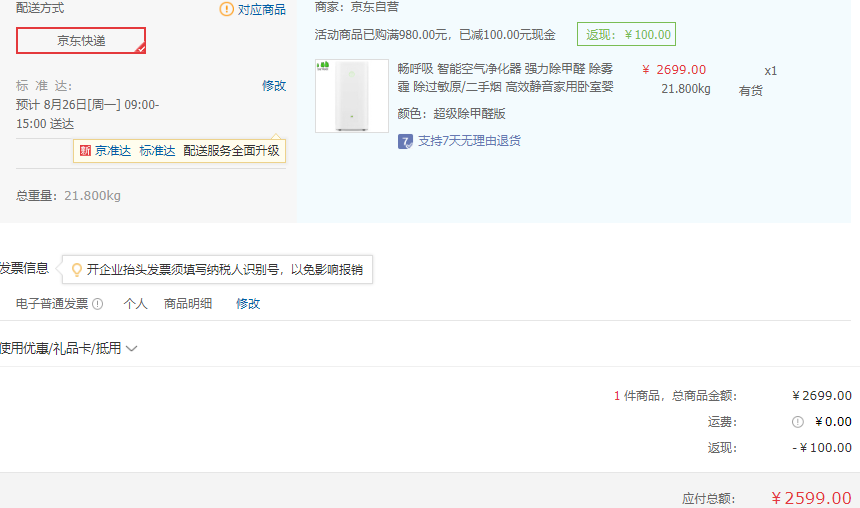This screenshot has width=860, height=508.
Task: Click the 新 badge icon in delivery notice
Action: click(x=85, y=151)
